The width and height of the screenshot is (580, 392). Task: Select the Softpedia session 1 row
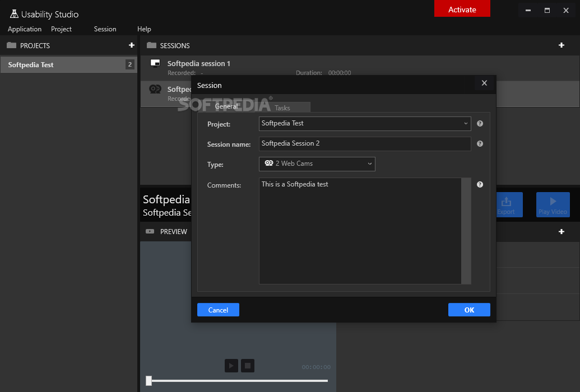point(360,68)
